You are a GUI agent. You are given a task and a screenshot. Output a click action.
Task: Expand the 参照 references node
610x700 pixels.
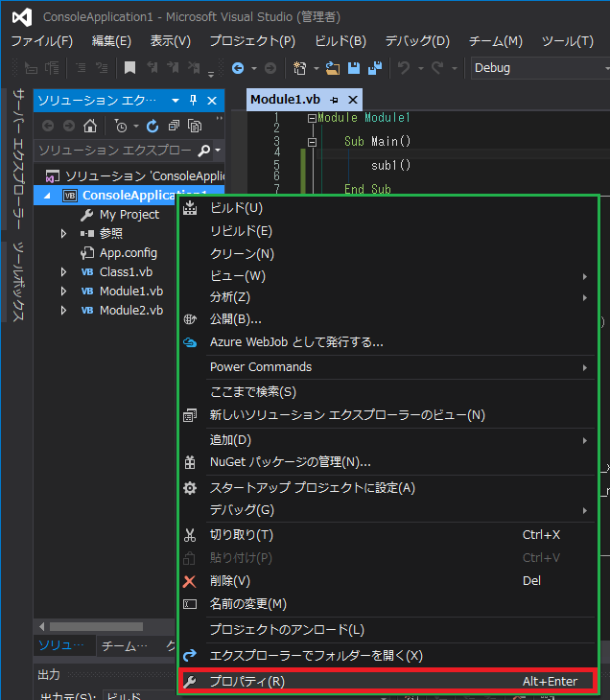64,233
